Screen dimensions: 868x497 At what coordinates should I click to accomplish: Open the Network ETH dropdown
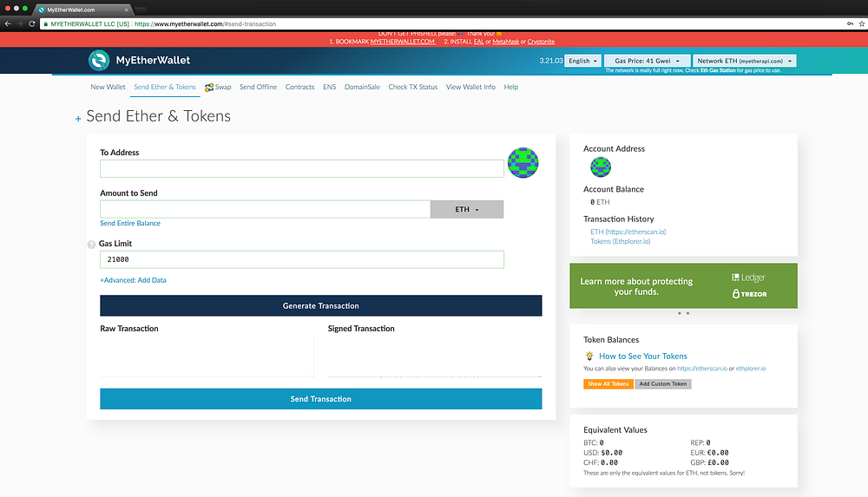[x=745, y=61]
